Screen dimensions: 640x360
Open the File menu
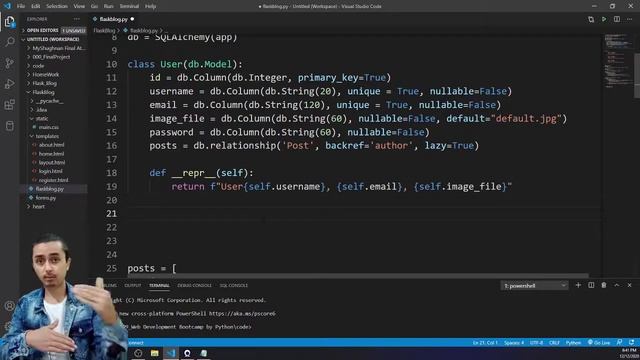click(x=21, y=6)
